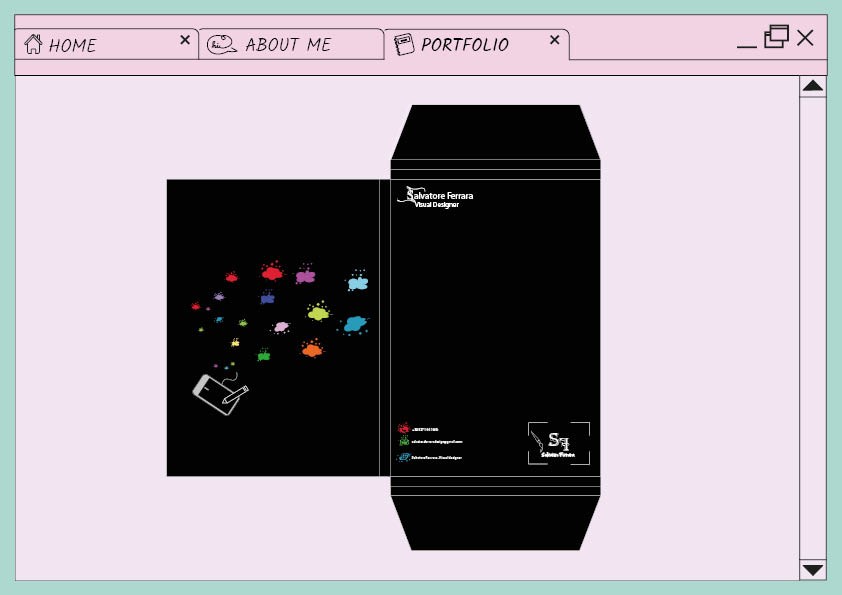The width and height of the screenshot is (842, 595).
Task: Click the red phone contact icon
Action: click(x=403, y=428)
